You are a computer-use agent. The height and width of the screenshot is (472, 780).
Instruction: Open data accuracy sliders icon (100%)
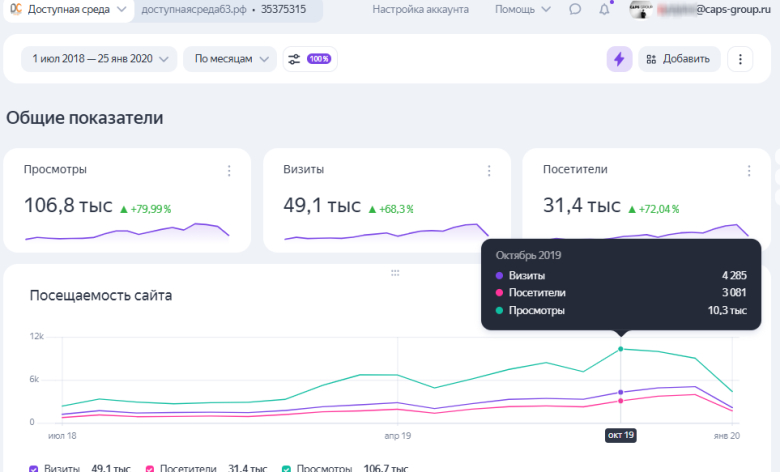click(x=309, y=59)
